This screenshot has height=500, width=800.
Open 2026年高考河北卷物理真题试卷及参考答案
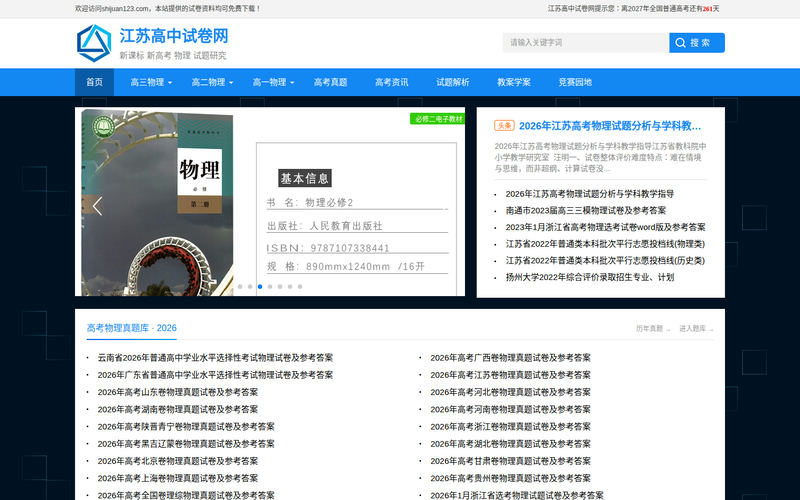click(510, 392)
